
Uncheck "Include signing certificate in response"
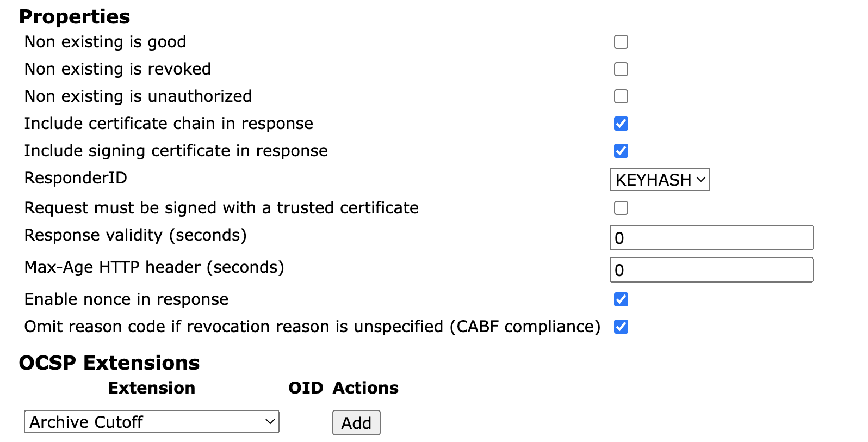621,151
